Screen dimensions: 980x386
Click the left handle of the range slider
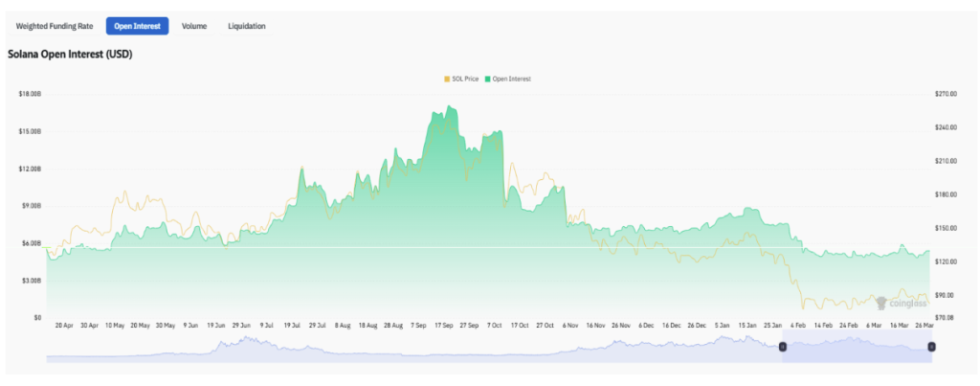coord(783,346)
